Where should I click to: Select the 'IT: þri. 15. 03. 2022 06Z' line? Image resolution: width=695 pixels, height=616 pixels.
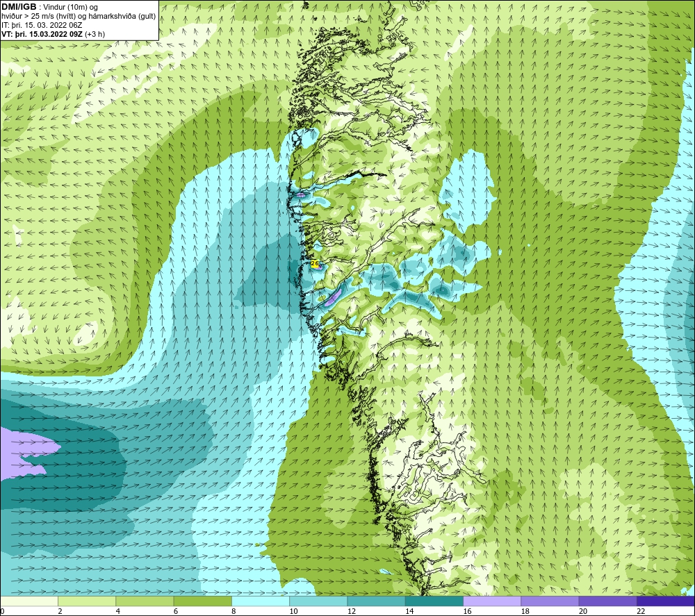point(42,25)
